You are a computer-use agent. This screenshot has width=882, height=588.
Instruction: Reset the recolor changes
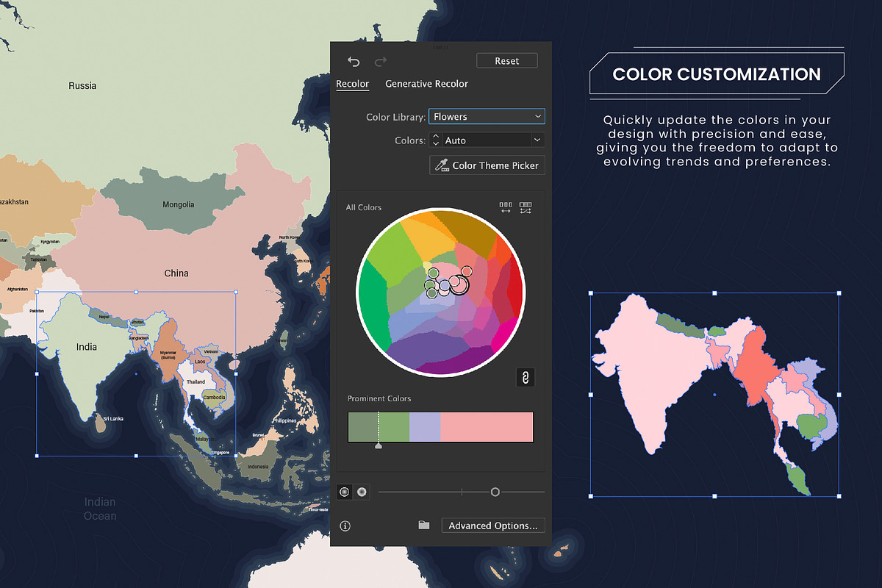click(506, 61)
